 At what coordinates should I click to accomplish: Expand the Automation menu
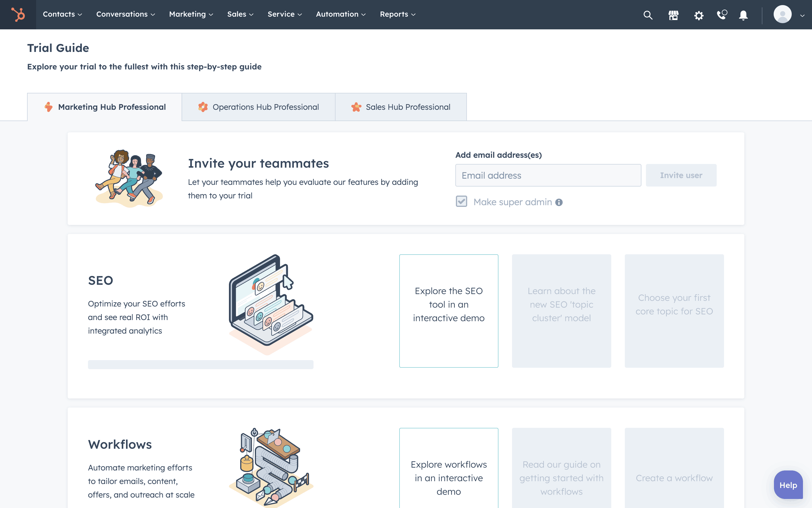(341, 14)
